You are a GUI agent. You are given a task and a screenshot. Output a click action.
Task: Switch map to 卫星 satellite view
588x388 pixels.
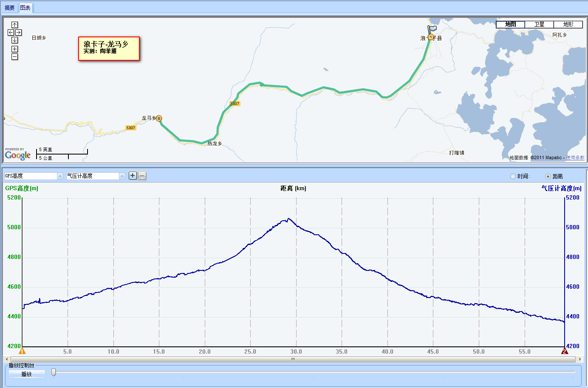click(539, 25)
